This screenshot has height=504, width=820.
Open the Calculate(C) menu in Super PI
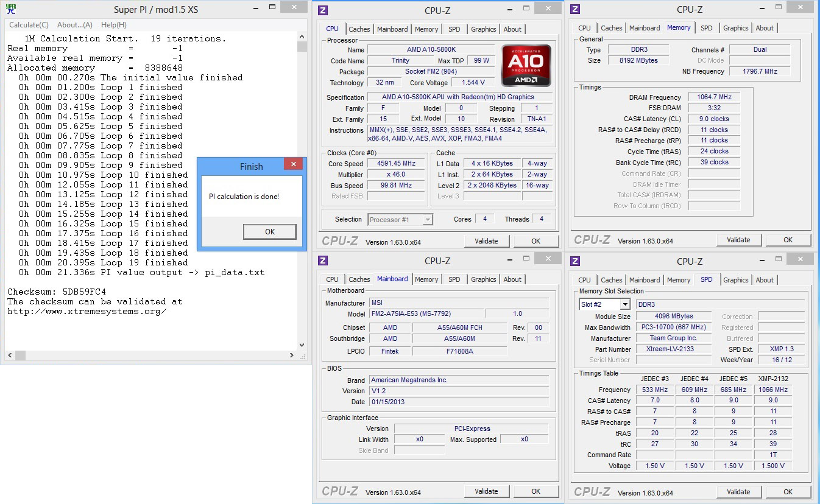(29, 25)
